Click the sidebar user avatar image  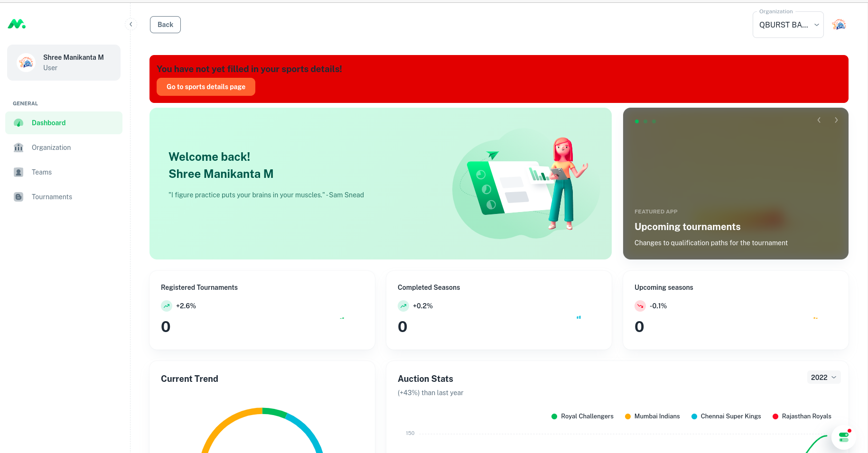click(x=26, y=63)
